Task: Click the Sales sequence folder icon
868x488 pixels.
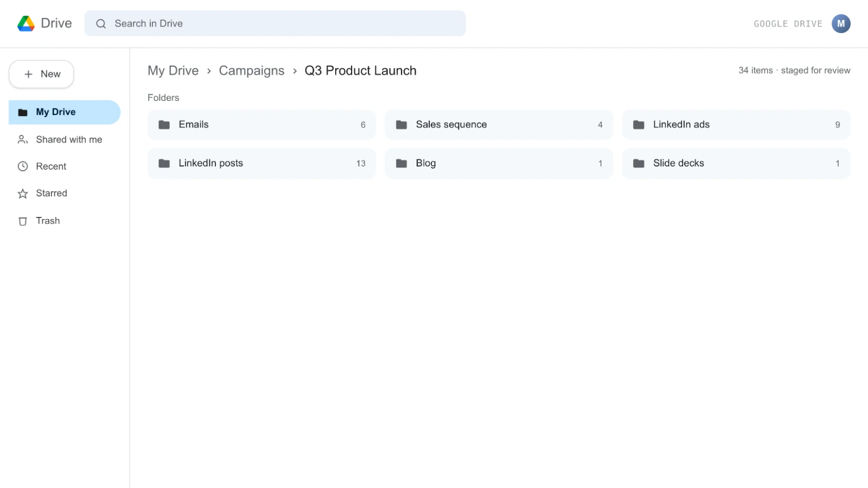Action: (401, 125)
